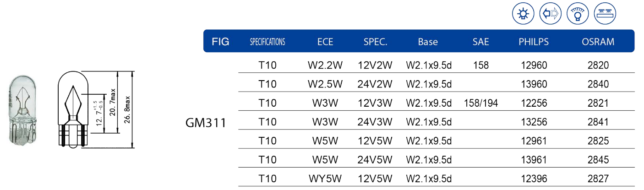Image resolution: width=644 pixels, height=190 pixels.
Task: Click the 158/194 SAE cell
Action: pyautogui.click(x=480, y=103)
